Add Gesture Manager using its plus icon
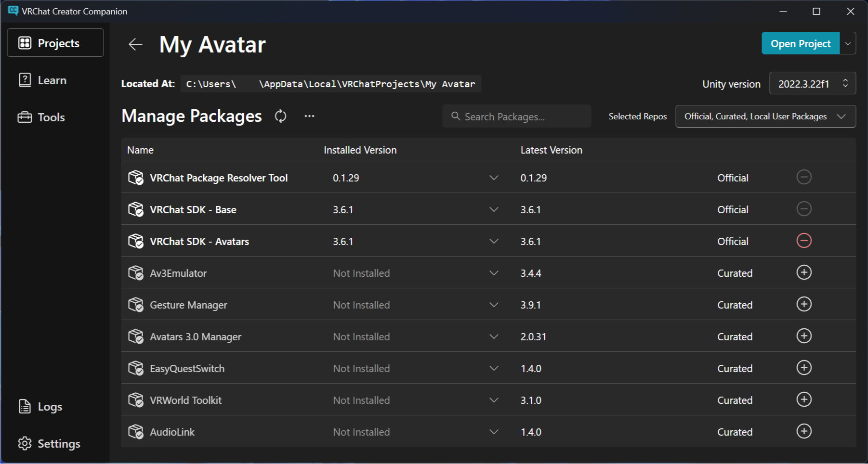The height and width of the screenshot is (464, 868). tap(804, 304)
